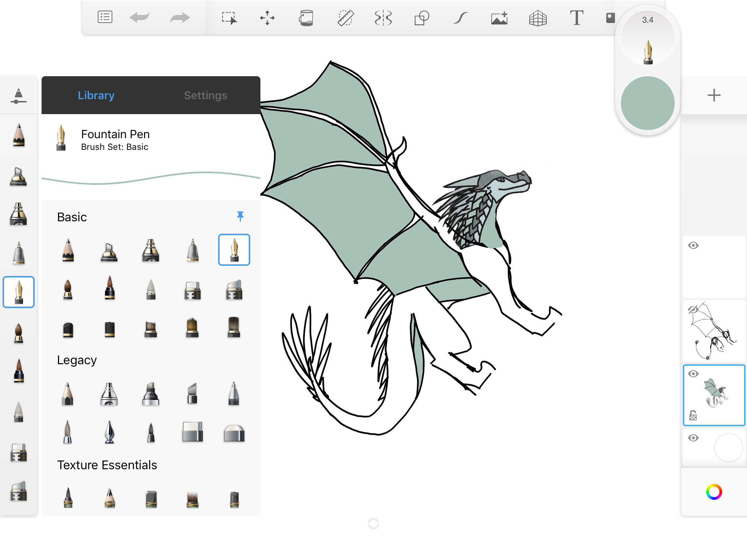This screenshot has width=747, height=560.
Task: Open the main menu list
Action: pyautogui.click(x=105, y=17)
